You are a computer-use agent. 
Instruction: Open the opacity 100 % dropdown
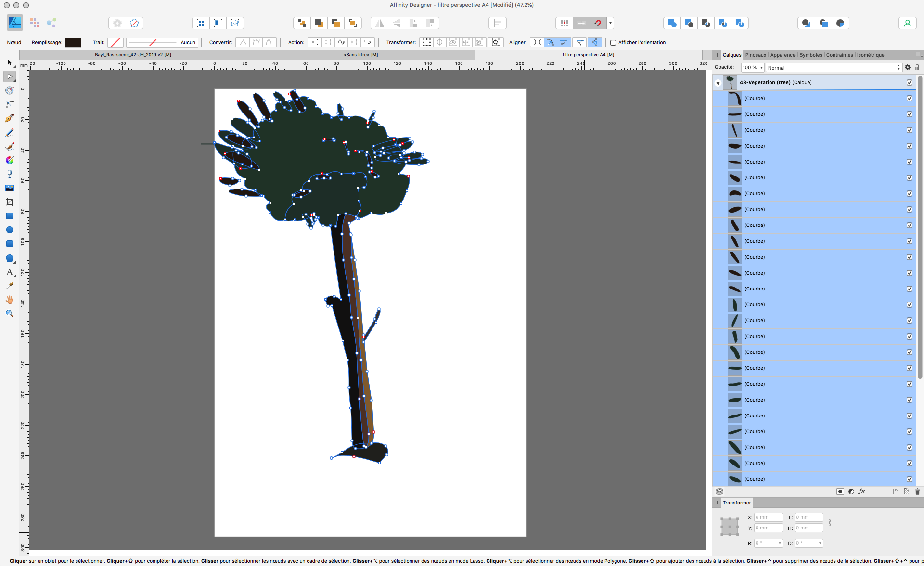click(753, 68)
